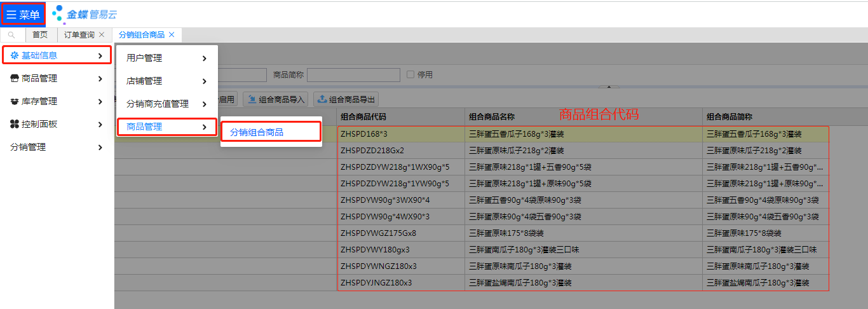Click the 组合商品导出 export icon
Image resolution: width=868 pixels, height=309 pixels.
click(322, 99)
